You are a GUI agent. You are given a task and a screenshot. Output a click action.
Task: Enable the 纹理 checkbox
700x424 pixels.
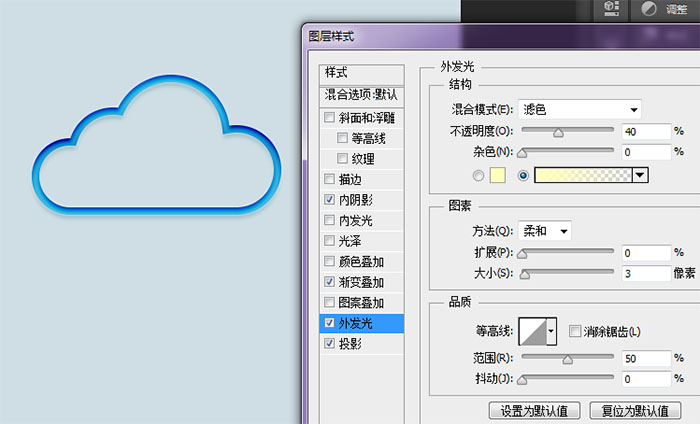coord(342,158)
